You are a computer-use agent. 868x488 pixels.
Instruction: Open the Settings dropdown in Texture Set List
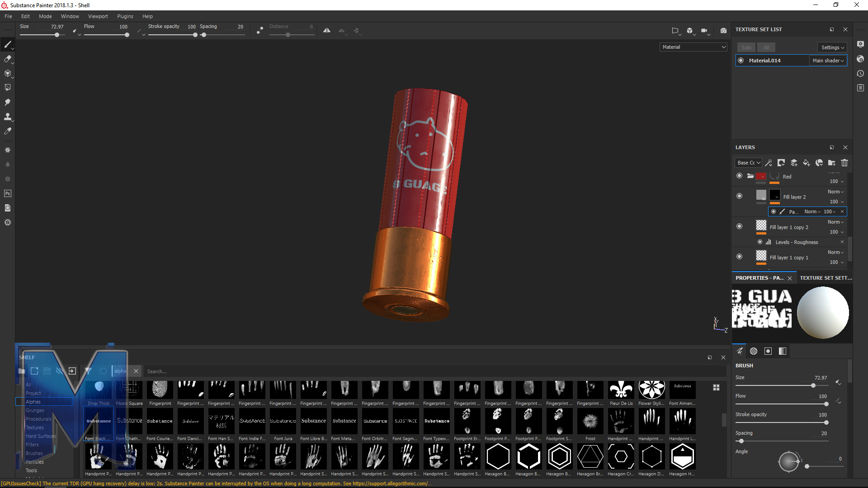831,47
